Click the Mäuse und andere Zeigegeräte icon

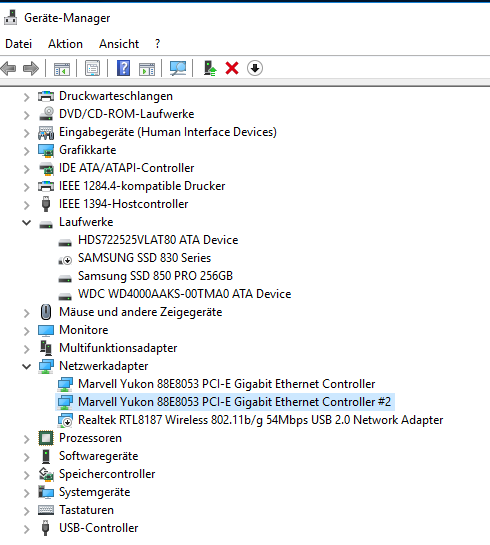coord(46,312)
